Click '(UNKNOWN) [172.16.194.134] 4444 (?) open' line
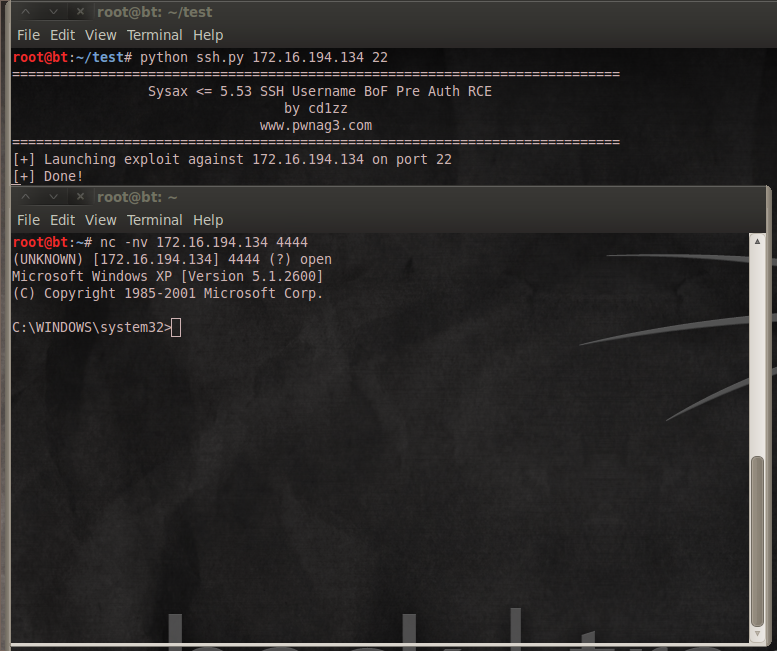The height and width of the screenshot is (651, 777). tap(172, 260)
